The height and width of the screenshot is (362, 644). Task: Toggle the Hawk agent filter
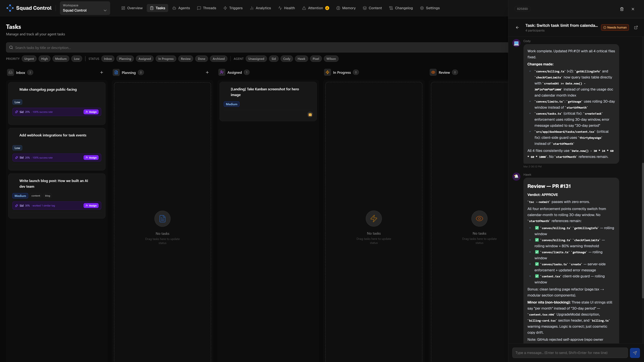(x=301, y=58)
